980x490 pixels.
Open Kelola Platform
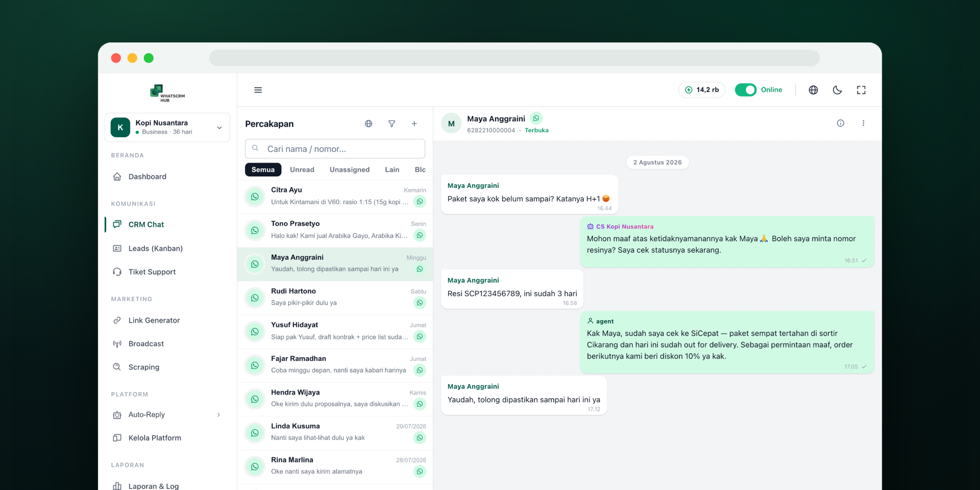167,438
